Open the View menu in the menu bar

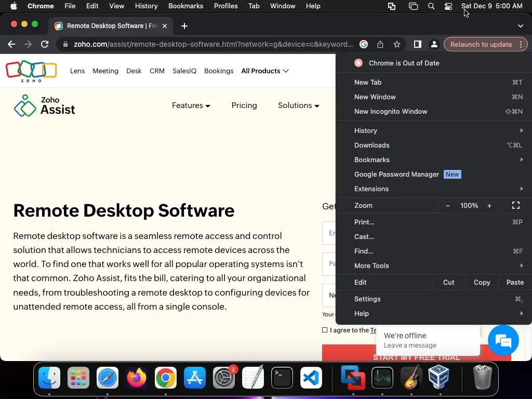click(x=117, y=6)
